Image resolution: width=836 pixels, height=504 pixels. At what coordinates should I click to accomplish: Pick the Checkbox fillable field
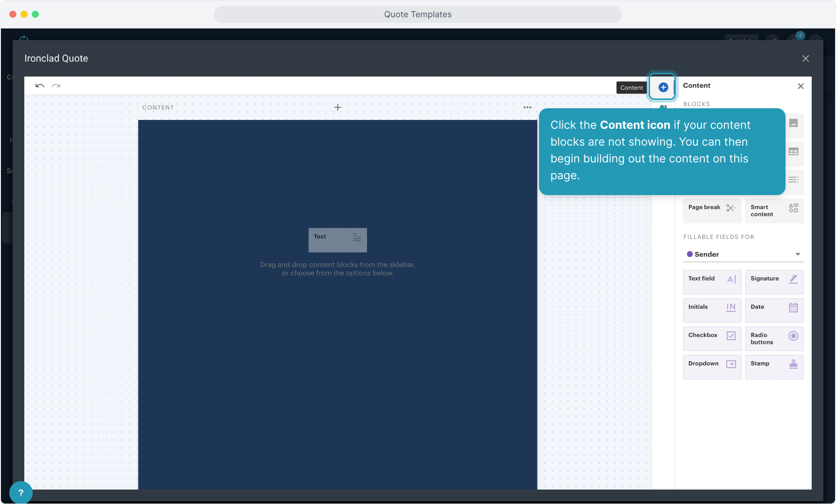click(x=711, y=338)
